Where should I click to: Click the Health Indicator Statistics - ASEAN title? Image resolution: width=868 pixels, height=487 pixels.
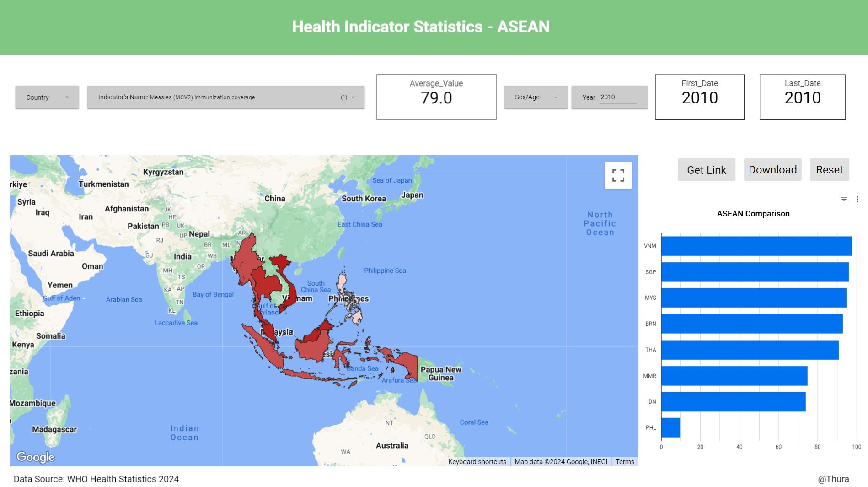(421, 27)
